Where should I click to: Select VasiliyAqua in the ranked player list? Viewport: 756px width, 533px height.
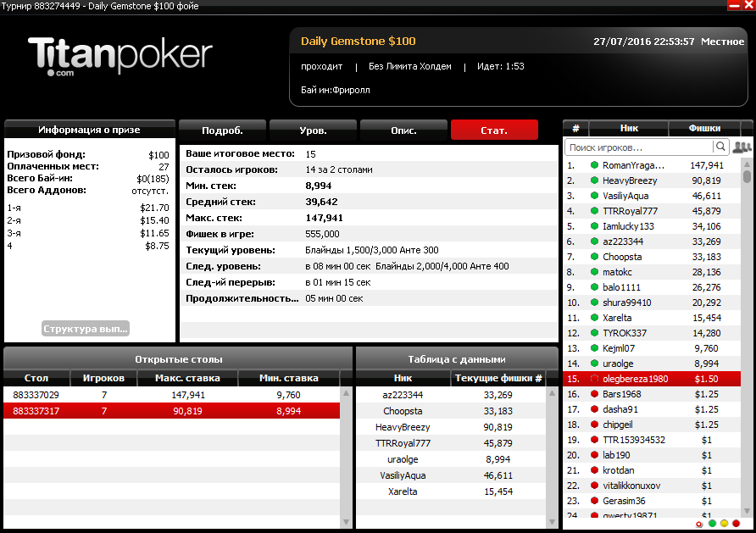[x=652, y=196]
